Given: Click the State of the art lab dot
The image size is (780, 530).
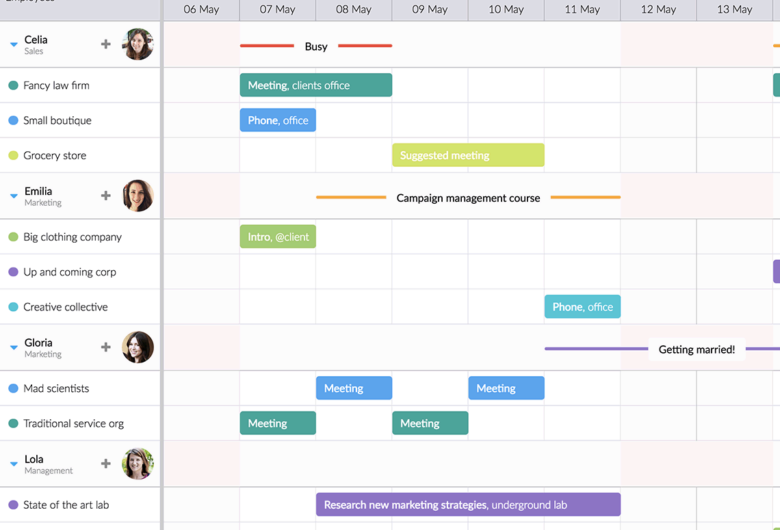Looking at the screenshot, I should point(13,505).
